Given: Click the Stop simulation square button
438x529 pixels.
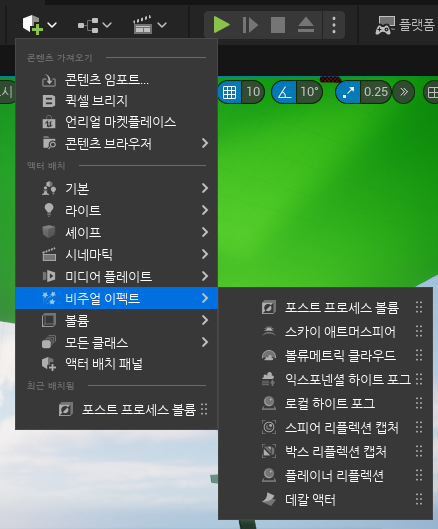Looking at the screenshot, I should pyautogui.click(x=278, y=25).
